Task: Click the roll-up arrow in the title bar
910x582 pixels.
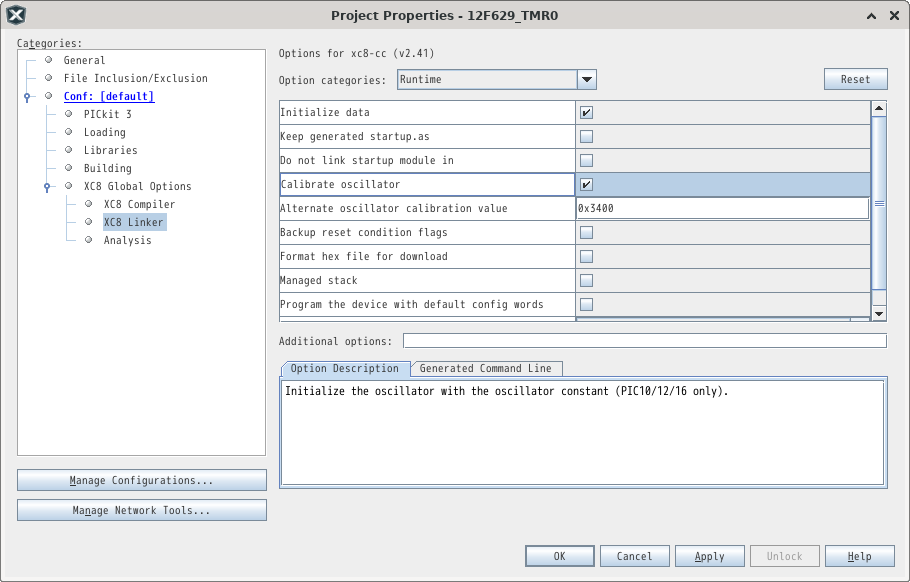Action: [871, 16]
